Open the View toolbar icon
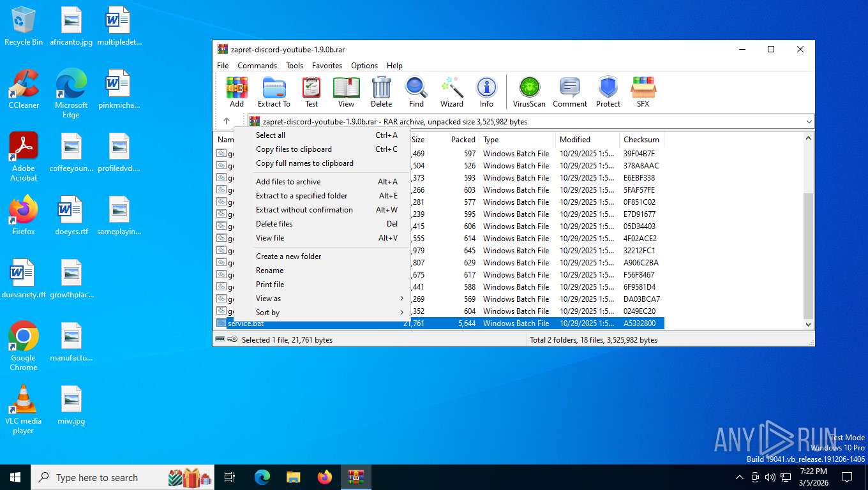This screenshot has width=868, height=490. (346, 92)
